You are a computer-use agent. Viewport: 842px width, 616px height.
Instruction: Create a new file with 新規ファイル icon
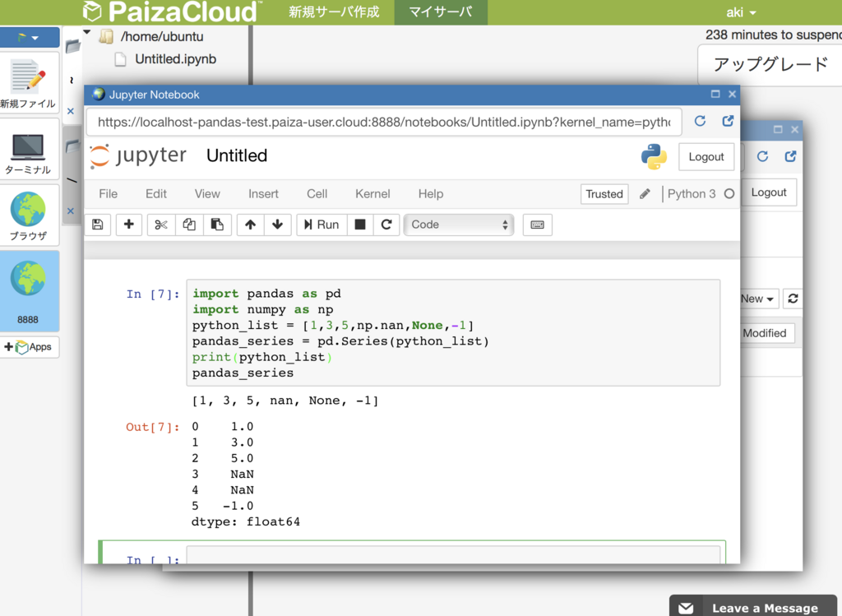(28, 83)
